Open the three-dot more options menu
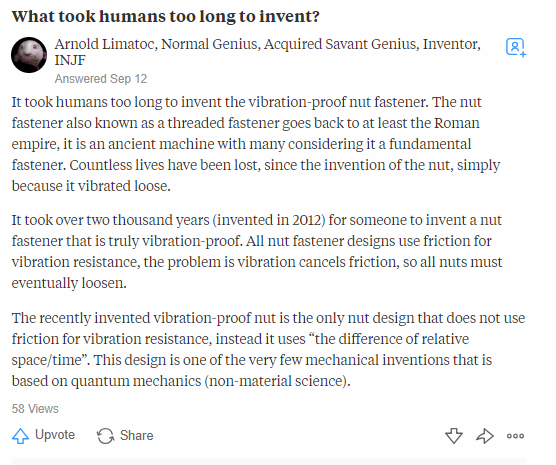This screenshot has height=465, width=556. point(515,436)
